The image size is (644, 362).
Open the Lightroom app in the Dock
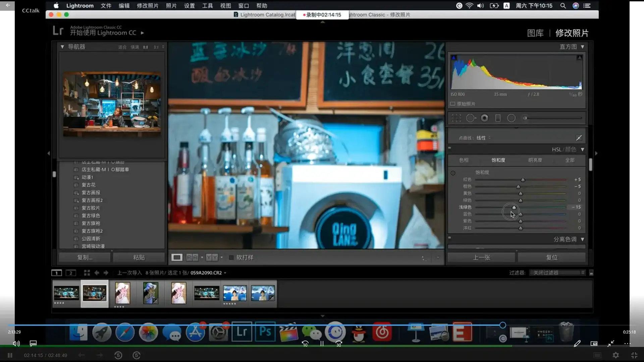(x=241, y=332)
